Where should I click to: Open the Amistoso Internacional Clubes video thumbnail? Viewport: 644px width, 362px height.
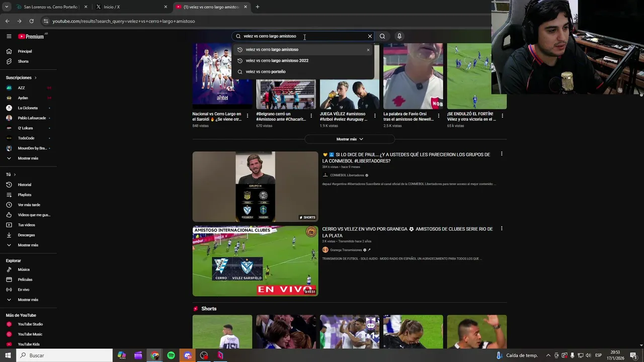(255, 261)
